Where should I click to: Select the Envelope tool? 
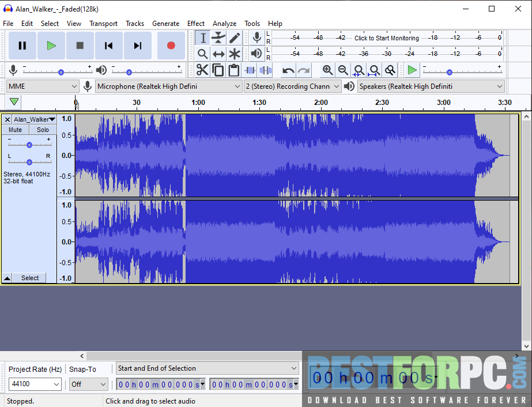218,37
